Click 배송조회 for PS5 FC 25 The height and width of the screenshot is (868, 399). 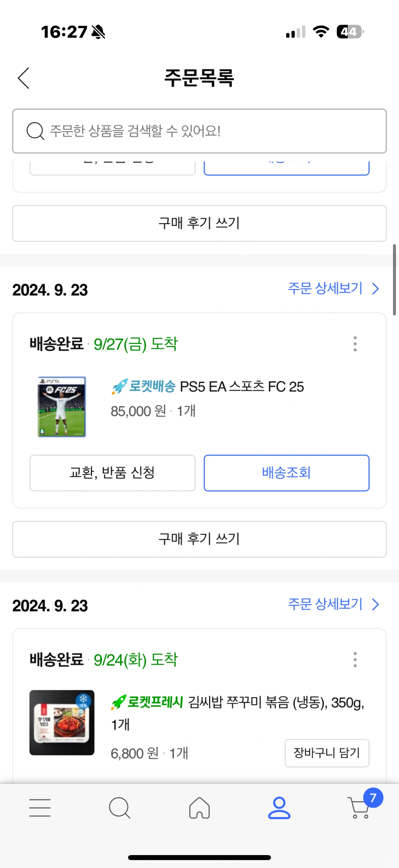[286, 473]
